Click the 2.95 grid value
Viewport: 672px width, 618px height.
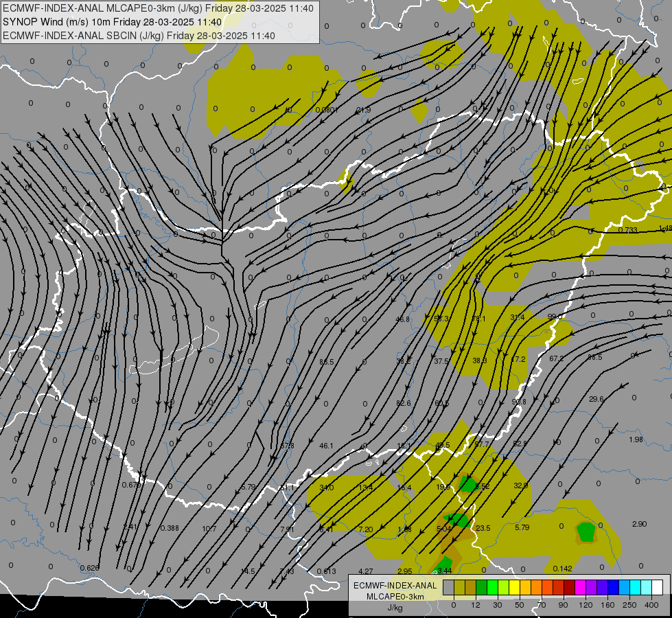tap(404, 571)
